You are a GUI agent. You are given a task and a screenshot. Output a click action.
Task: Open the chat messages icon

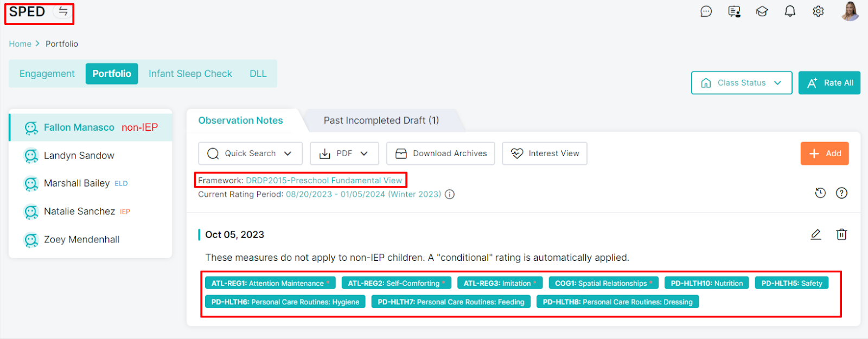point(706,11)
